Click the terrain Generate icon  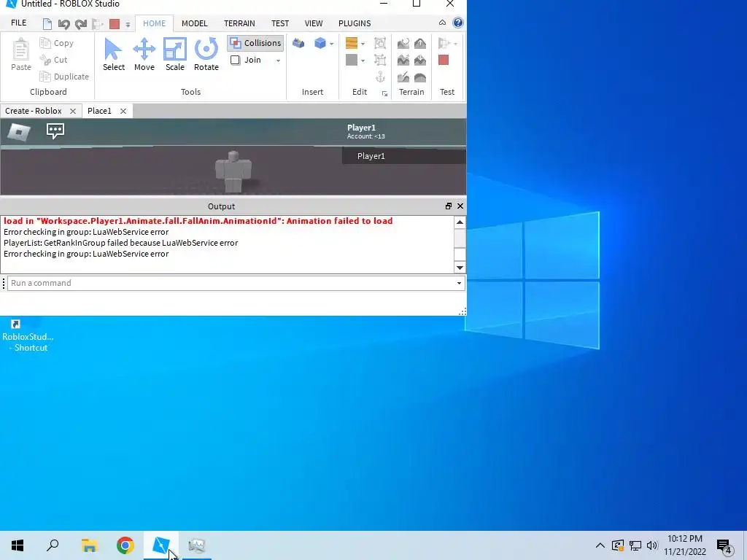tap(403, 43)
